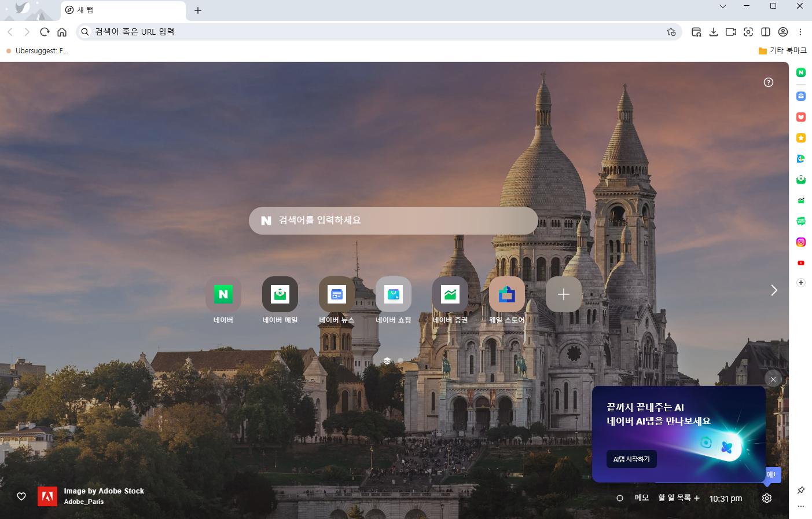Open Naver Mail in the sidebar
812x519 pixels.
pyautogui.click(x=801, y=180)
